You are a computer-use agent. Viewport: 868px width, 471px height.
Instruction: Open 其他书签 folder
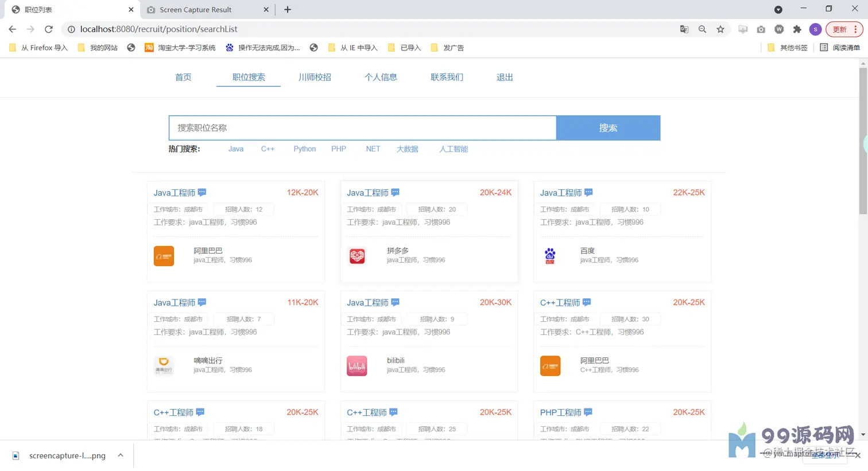pyautogui.click(x=788, y=48)
